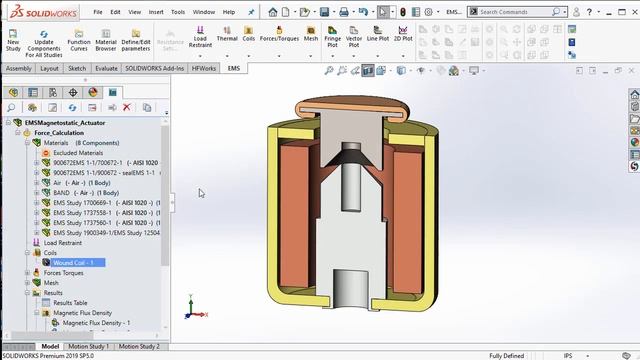Open the Load Restraint dropdown arrow
This screenshot has width=640, height=360.
click(x=200, y=56)
